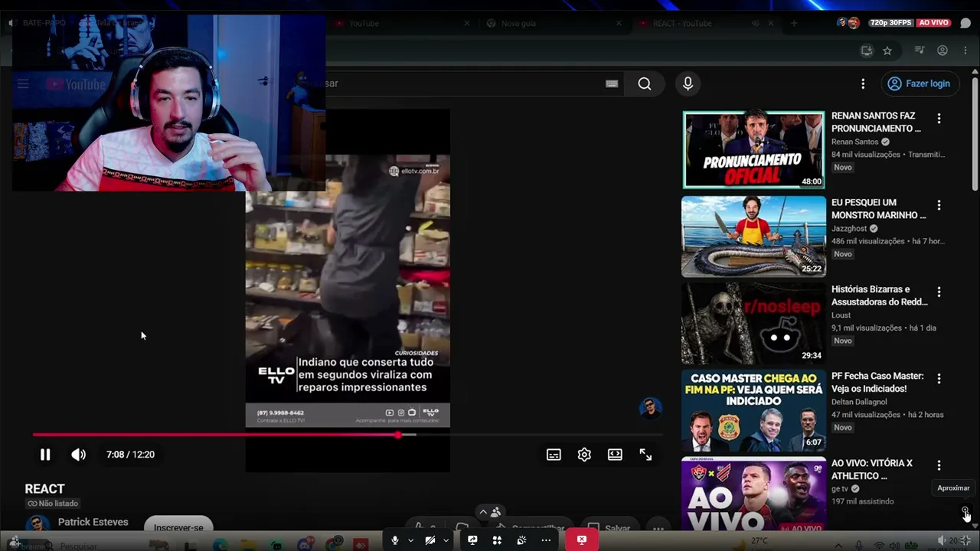
Task: Open options menu for Renan Santos video
Action: pyautogui.click(x=939, y=119)
